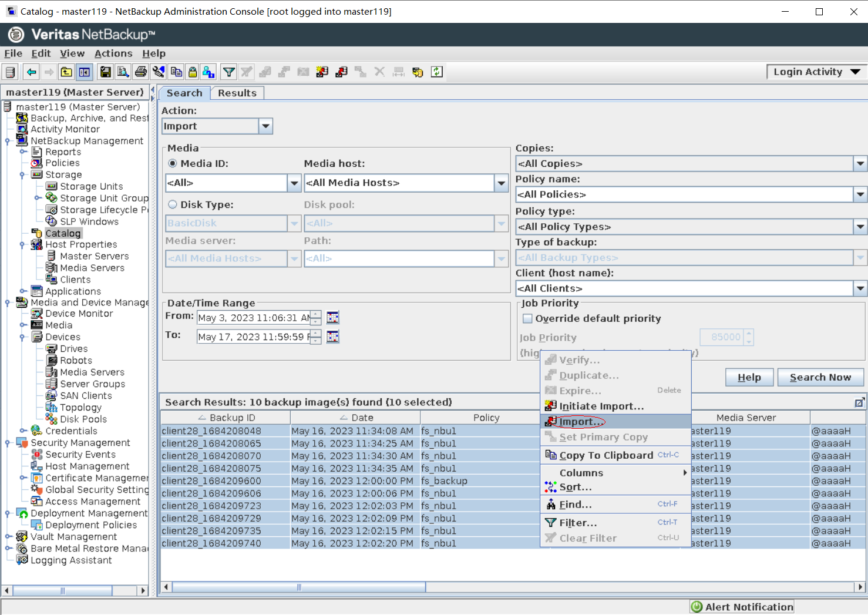Switch to the Results tab
This screenshot has height=615, width=868.
[237, 93]
